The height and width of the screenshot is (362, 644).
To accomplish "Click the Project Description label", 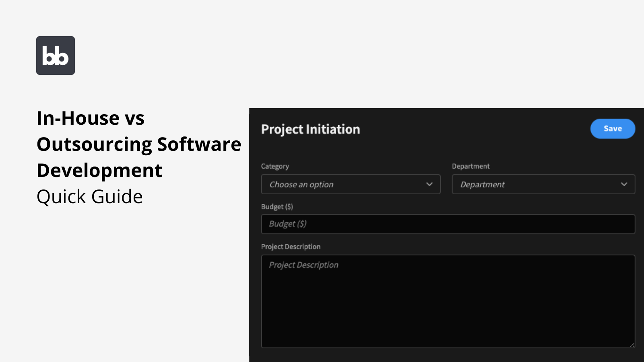I will click(291, 247).
